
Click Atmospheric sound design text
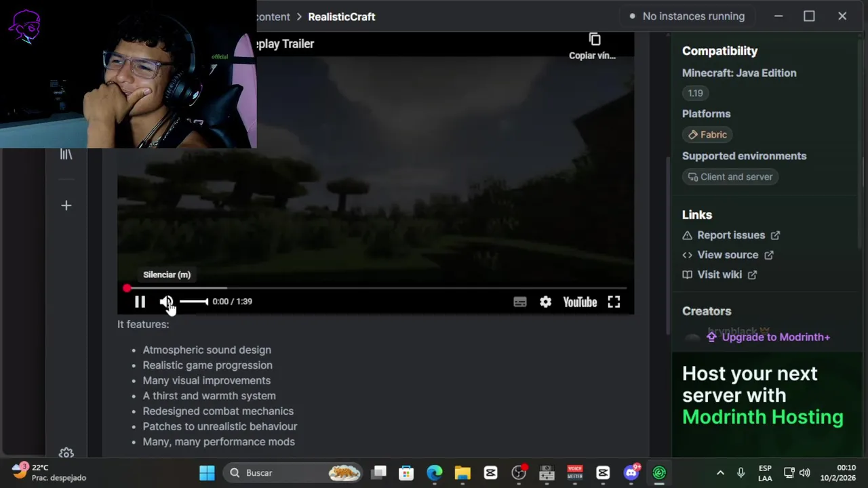pyautogui.click(x=207, y=350)
